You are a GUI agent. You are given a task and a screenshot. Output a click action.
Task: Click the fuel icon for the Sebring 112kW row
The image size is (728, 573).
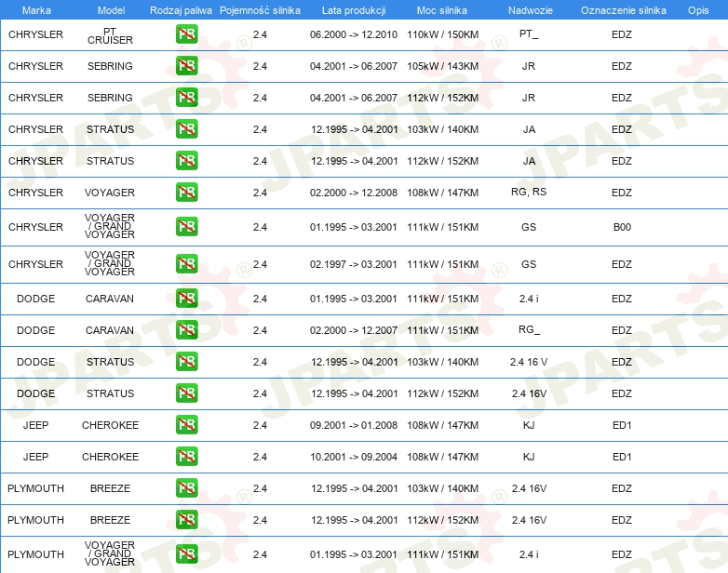(x=186, y=98)
